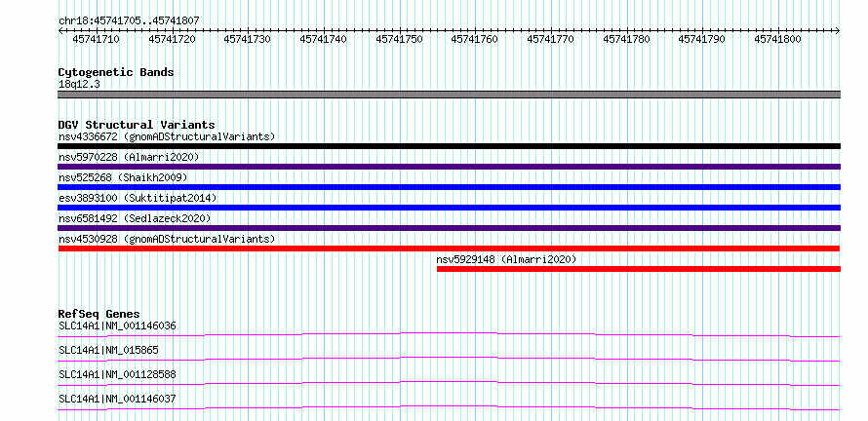Click the chr18:45741705..45741807 region label
Viewport: 868px width, 421px height.
tap(129, 21)
